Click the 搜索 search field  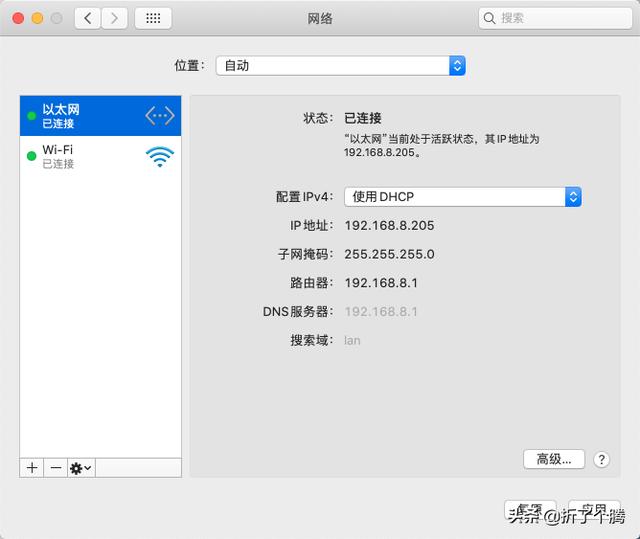555,18
